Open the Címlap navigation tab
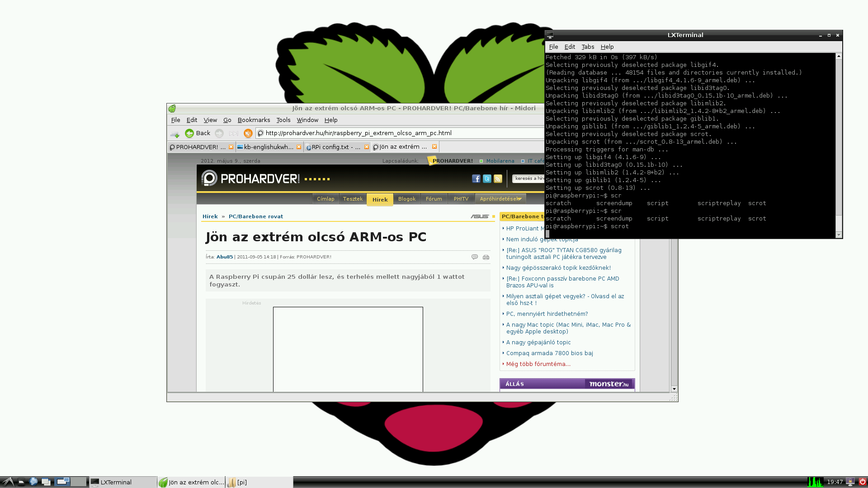 coord(325,199)
